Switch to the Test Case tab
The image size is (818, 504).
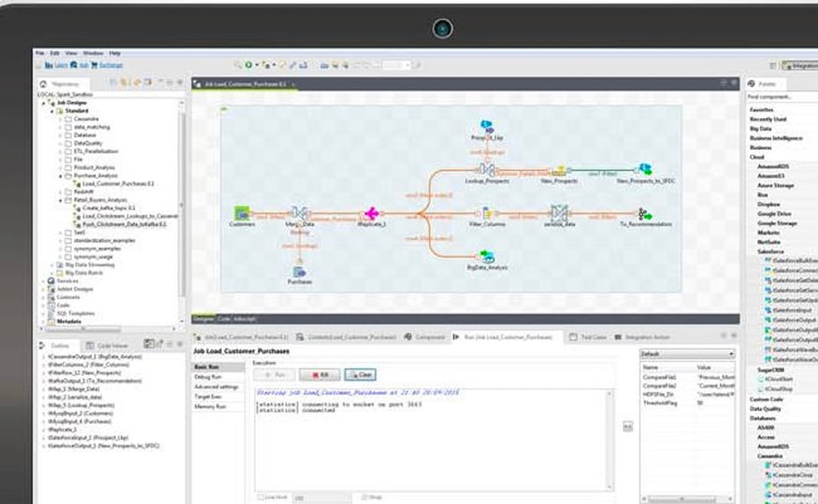pos(594,336)
